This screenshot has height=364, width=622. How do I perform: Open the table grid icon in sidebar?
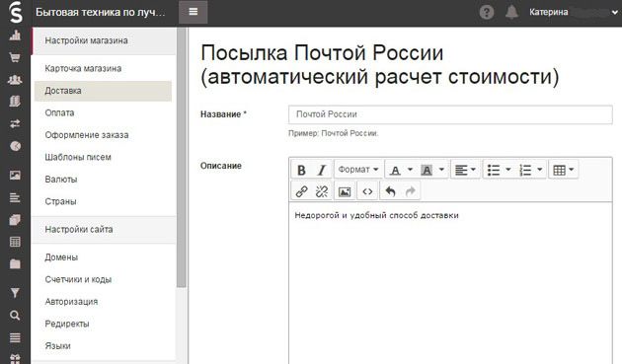[15, 242]
